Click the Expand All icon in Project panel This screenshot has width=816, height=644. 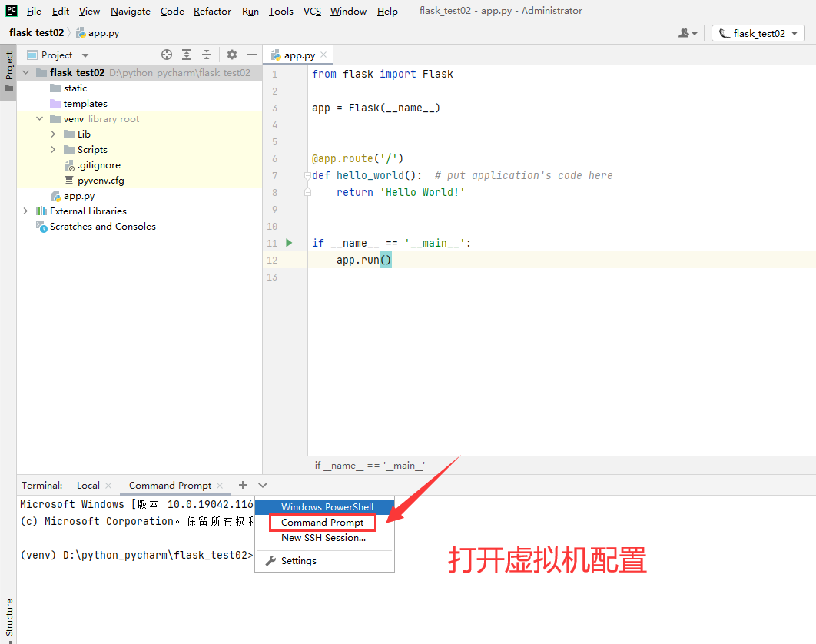(186, 55)
